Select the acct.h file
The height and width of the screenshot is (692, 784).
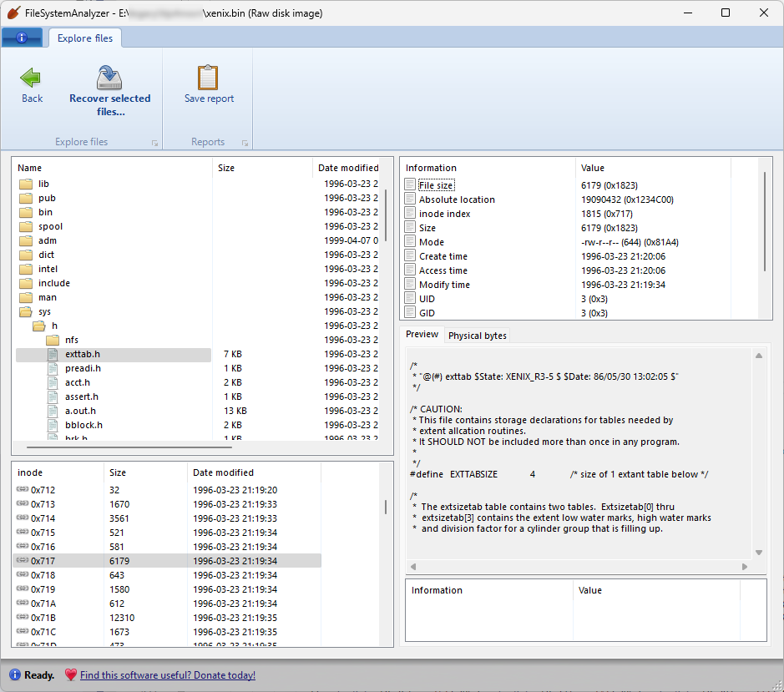(78, 382)
